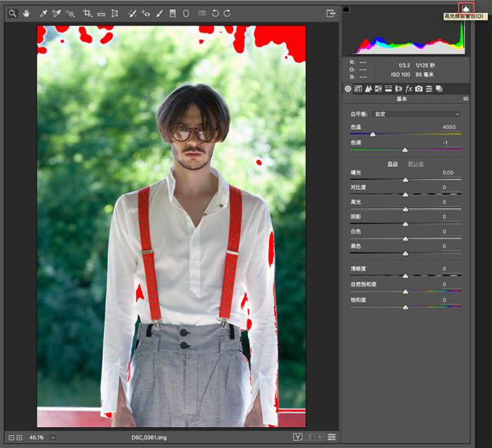Toggle the shadow clipping warning
The width and height of the screenshot is (492, 448).
346,8
